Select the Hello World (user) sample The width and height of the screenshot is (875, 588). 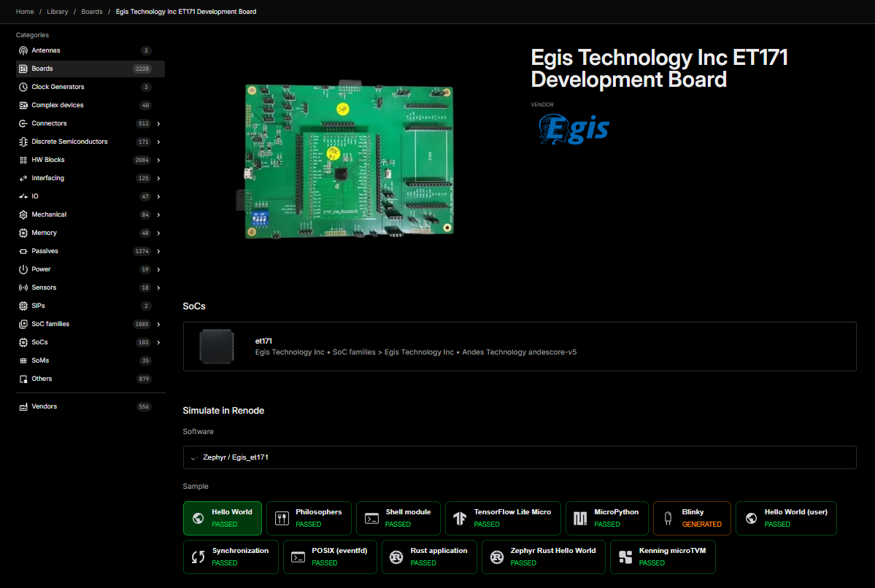coord(786,518)
